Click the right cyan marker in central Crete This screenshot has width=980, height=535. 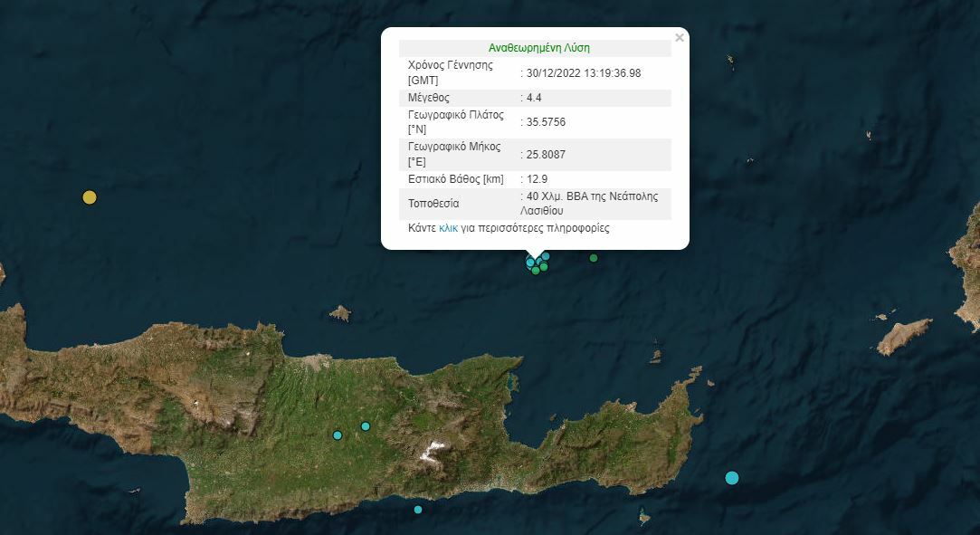366,426
